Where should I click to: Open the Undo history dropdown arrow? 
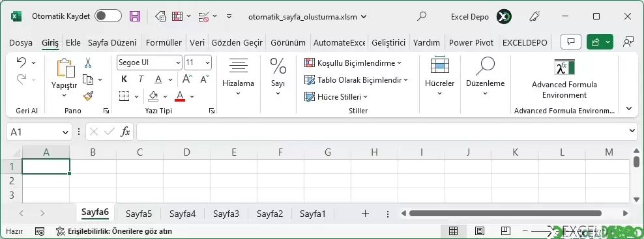point(34,63)
